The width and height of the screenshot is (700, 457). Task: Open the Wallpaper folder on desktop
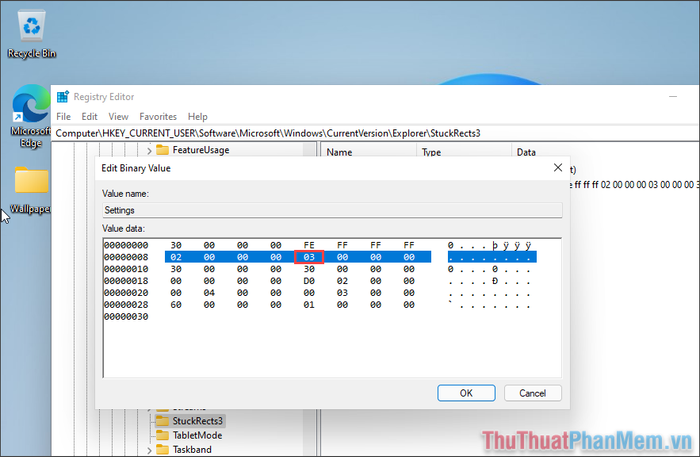coord(31,190)
